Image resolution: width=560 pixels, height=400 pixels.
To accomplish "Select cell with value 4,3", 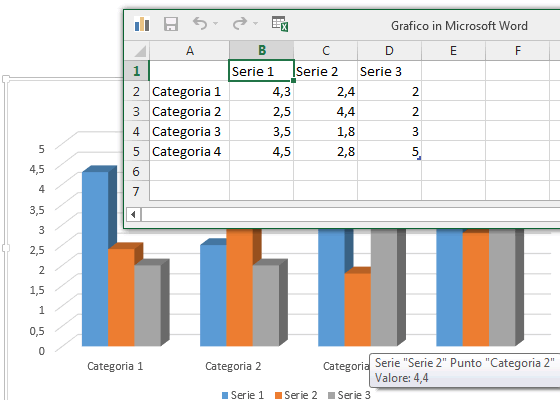I will click(261, 91).
